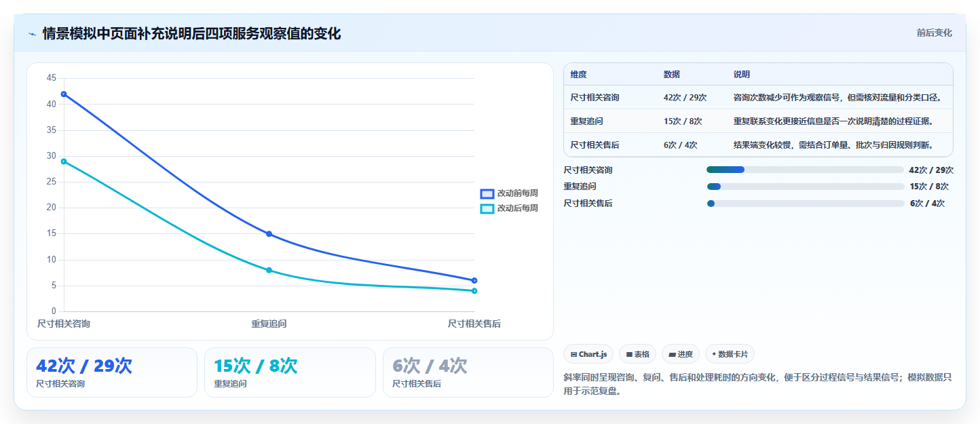The image size is (980, 424).
Task: Click the 15-value point on the blue line
Action: coord(269,234)
